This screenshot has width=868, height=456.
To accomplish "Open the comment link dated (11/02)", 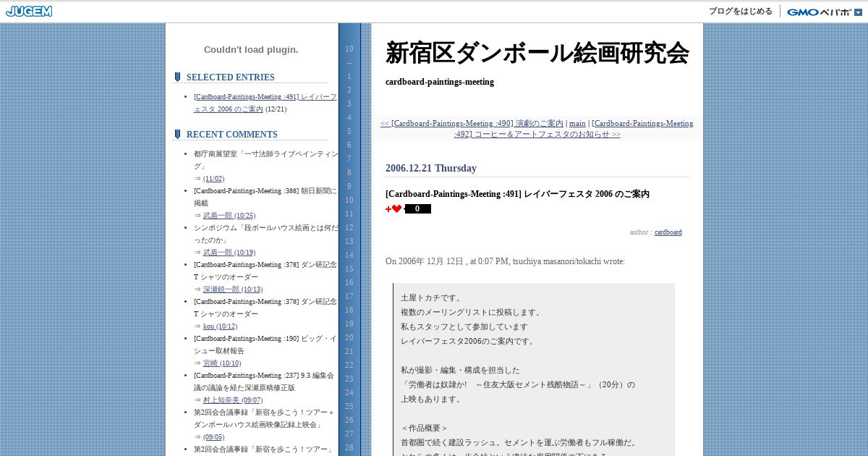I will [214, 179].
